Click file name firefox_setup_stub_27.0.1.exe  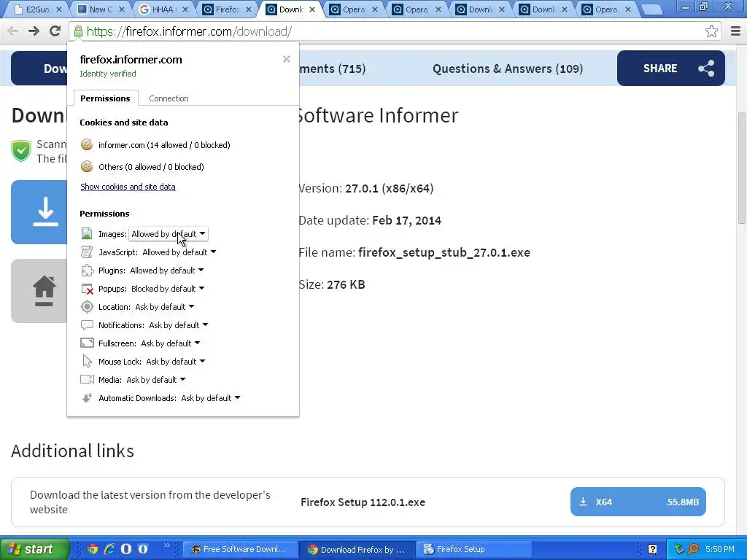tap(444, 252)
